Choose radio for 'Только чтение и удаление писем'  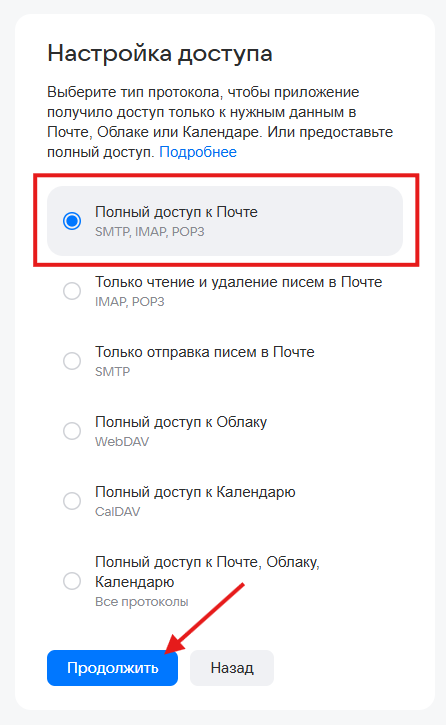point(72,291)
